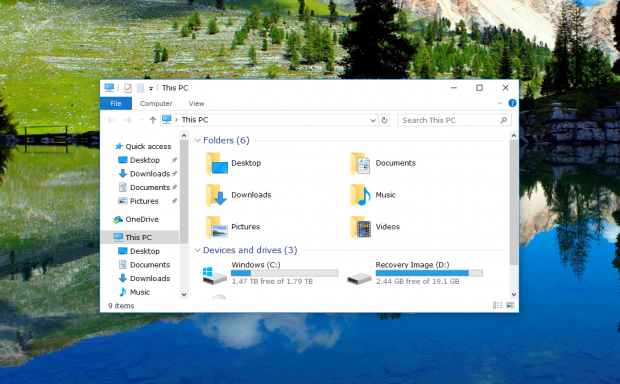Open the Pictures folder in Folders section
The image size is (620, 384).
233,227
